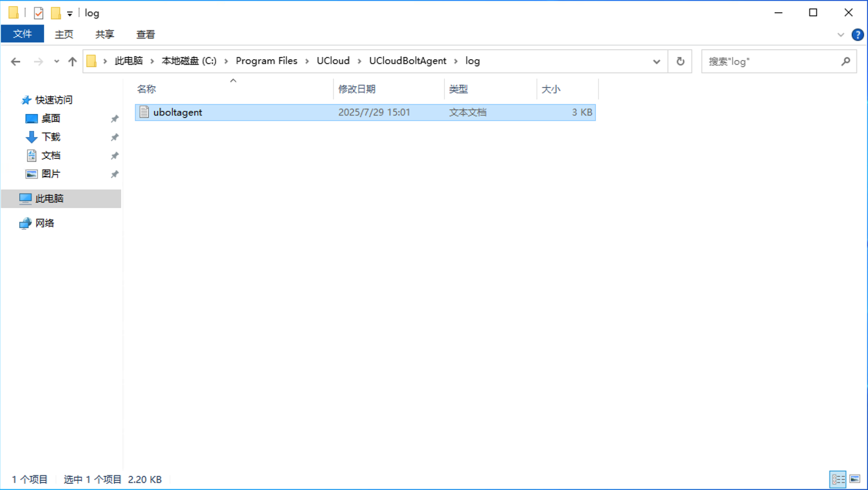The width and height of the screenshot is (868, 490).
Task: Click the Up directory arrow
Action: (72, 62)
